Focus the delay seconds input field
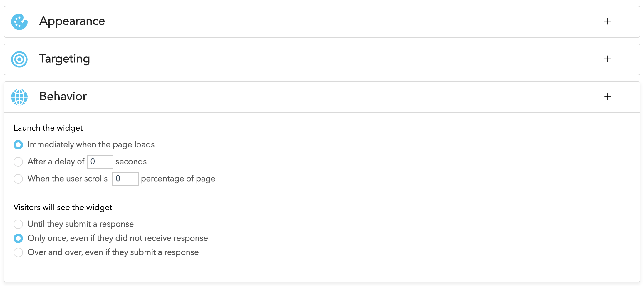The height and width of the screenshot is (286, 644). [x=100, y=162]
